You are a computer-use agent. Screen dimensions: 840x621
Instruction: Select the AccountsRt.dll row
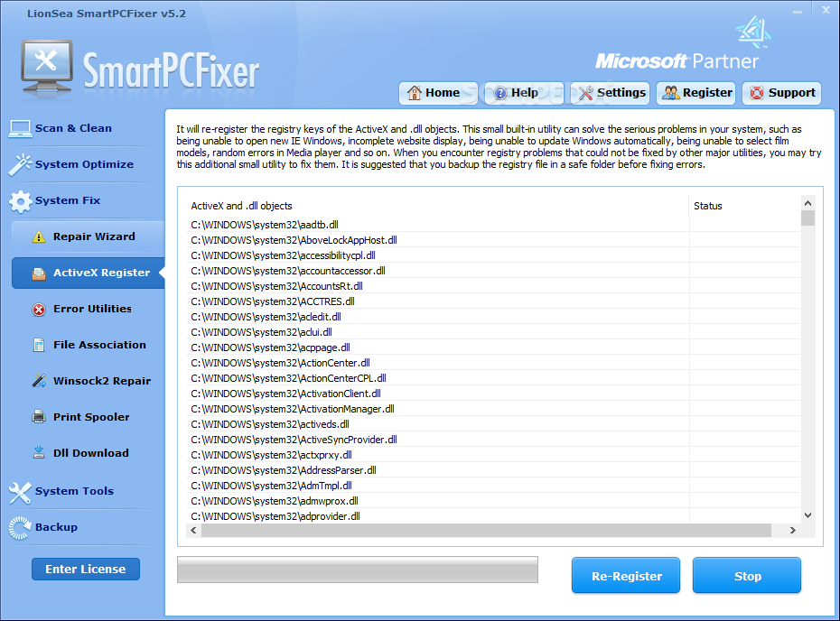click(493, 286)
